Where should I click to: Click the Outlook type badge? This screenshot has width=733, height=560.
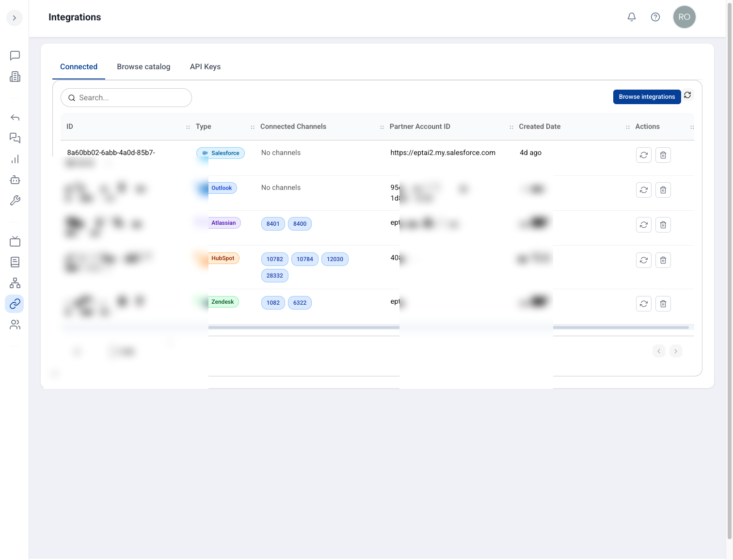pyautogui.click(x=217, y=188)
